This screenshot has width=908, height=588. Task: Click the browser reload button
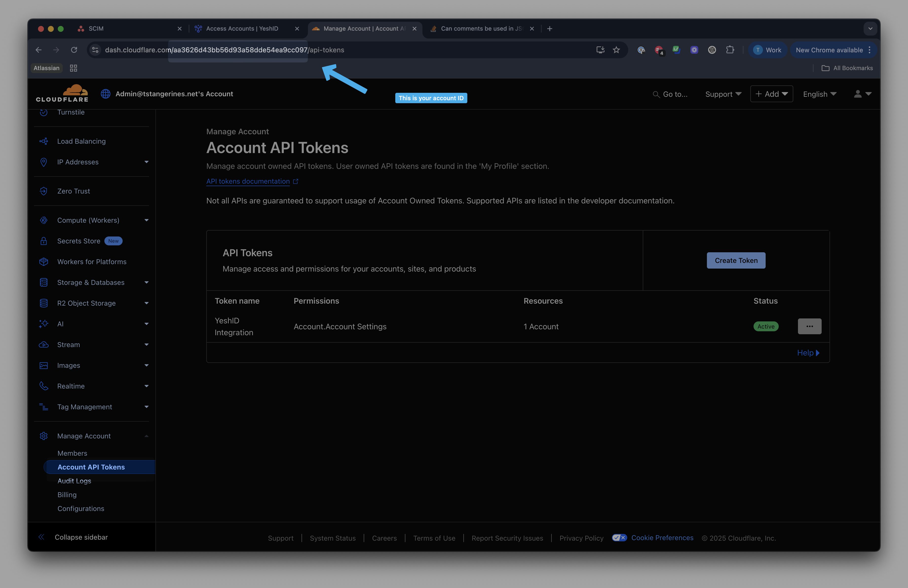pos(74,50)
